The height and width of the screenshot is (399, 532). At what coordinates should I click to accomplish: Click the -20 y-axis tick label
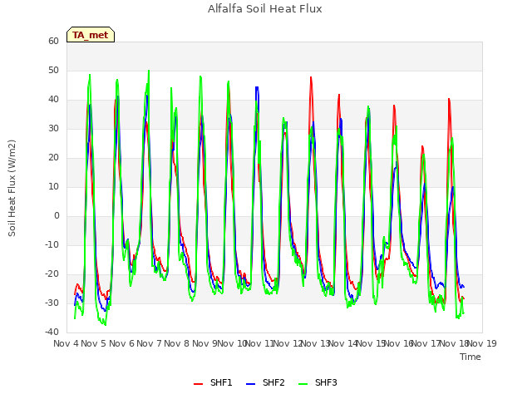click(52, 273)
